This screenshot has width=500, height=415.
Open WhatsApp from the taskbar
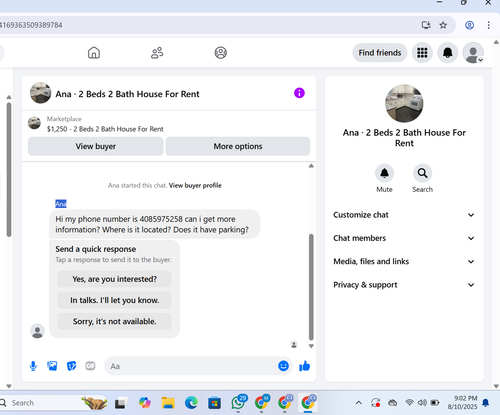238,403
